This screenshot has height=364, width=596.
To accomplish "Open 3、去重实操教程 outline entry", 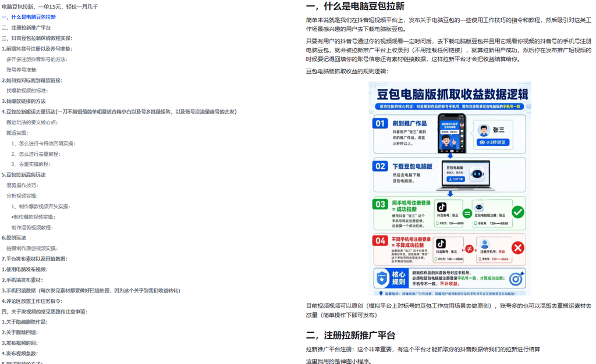I will coord(31,165).
